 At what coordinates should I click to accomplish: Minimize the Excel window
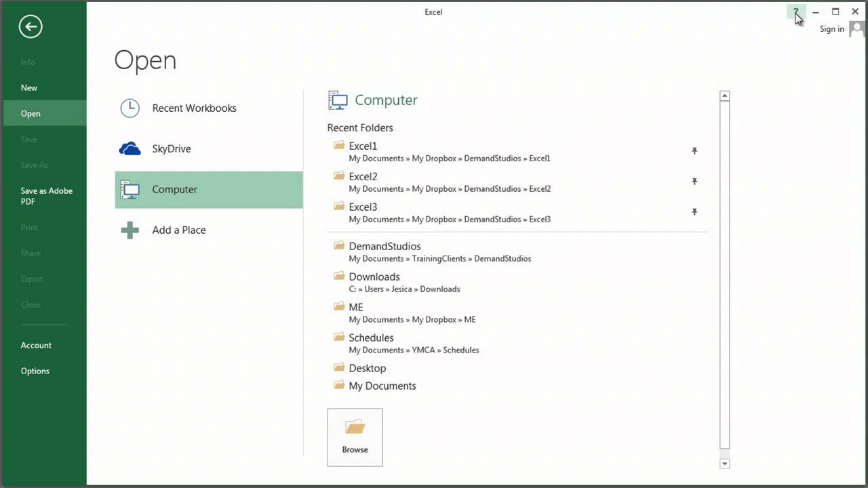[x=816, y=12]
